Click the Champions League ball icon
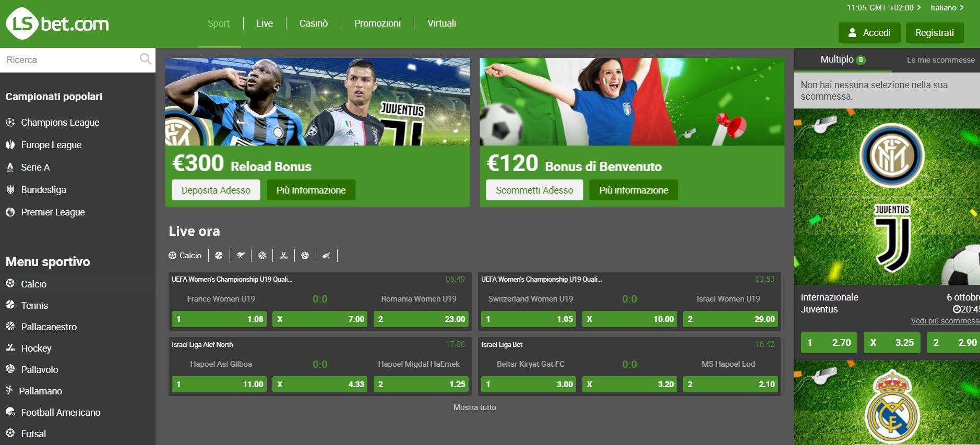 [x=10, y=123]
